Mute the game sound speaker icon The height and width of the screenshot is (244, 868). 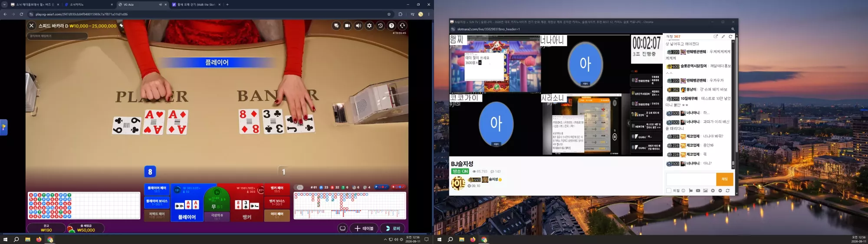tap(358, 26)
